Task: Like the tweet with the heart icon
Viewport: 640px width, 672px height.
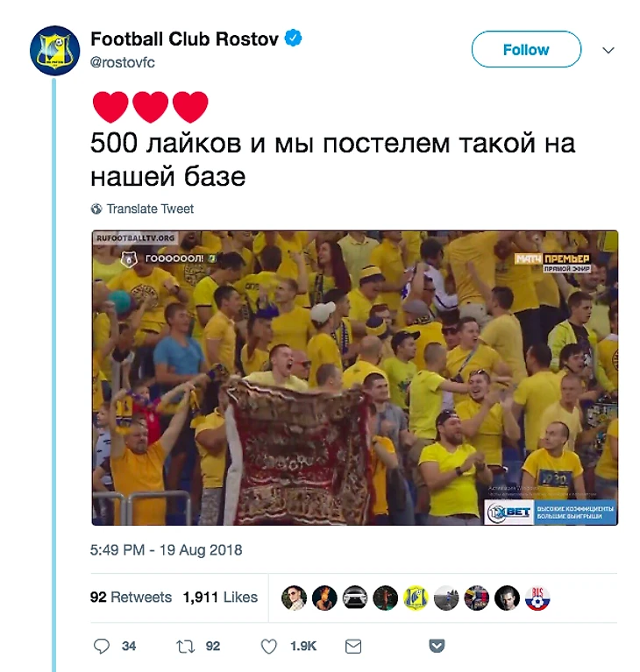Action: [x=269, y=647]
